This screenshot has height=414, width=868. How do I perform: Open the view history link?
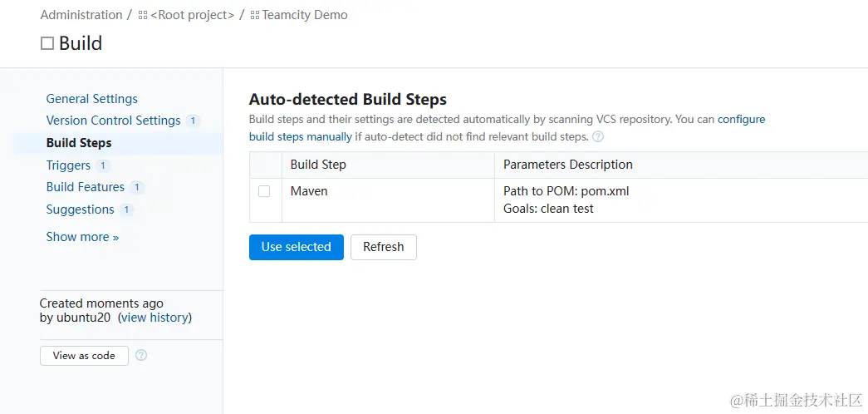154,318
